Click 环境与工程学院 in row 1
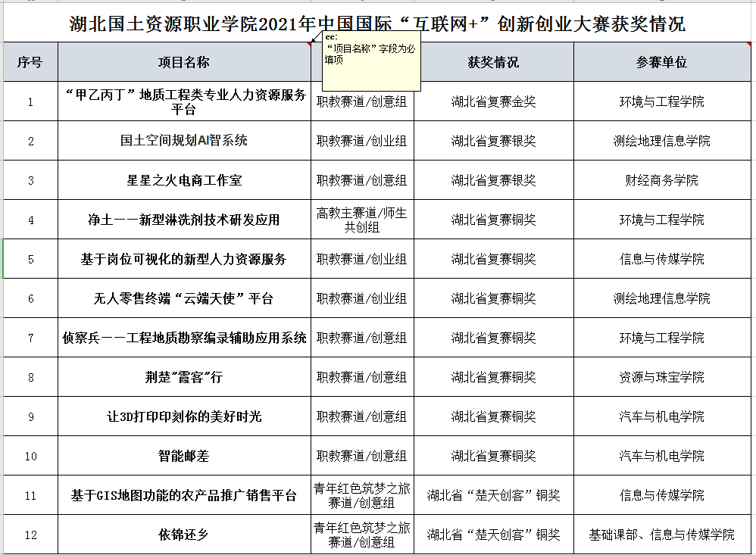Screen dimensions: 756x555 pyautogui.click(x=662, y=101)
